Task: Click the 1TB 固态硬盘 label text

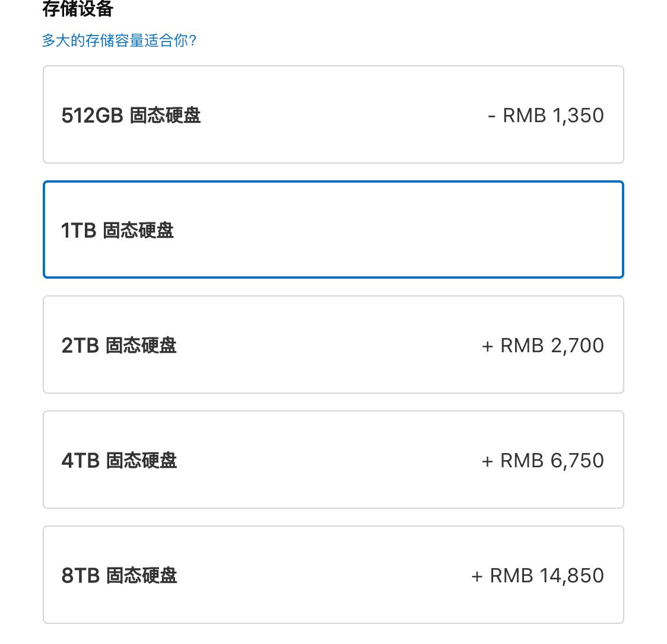Action: (117, 231)
